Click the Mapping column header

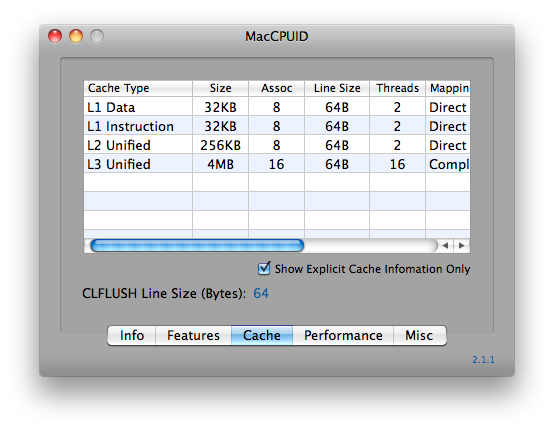[448, 88]
